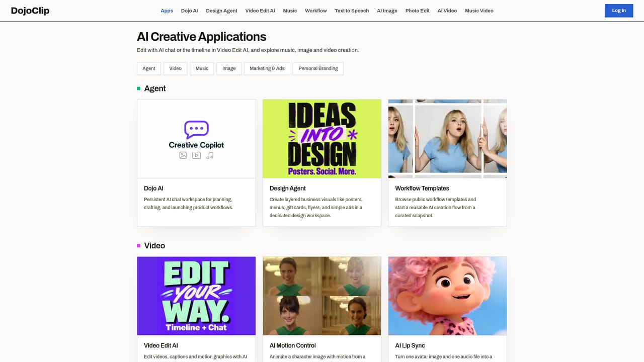Open AI Image nav link
644x362 pixels.
[x=387, y=11]
